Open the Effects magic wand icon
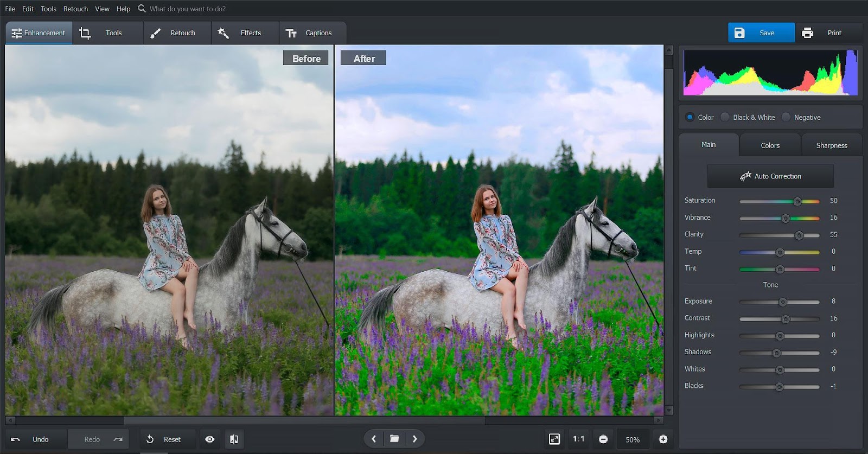 pyautogui.click(x=223, y=33)
